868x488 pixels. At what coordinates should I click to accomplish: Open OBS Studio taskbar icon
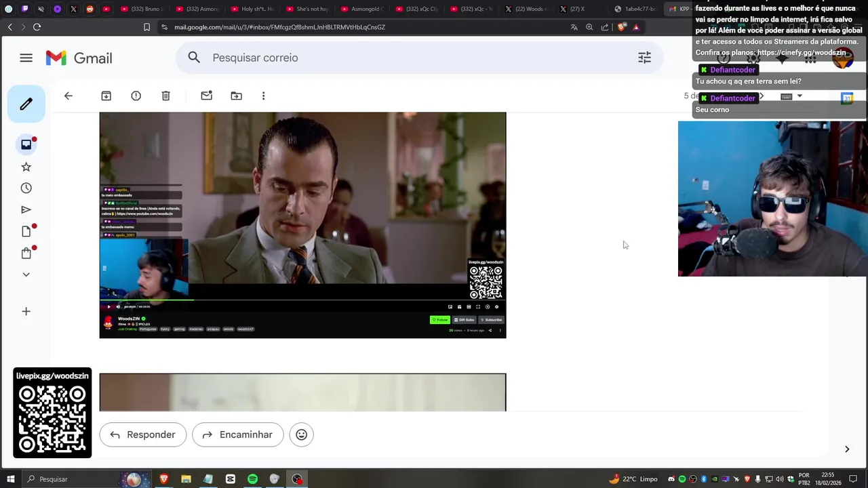pos(297,479)
